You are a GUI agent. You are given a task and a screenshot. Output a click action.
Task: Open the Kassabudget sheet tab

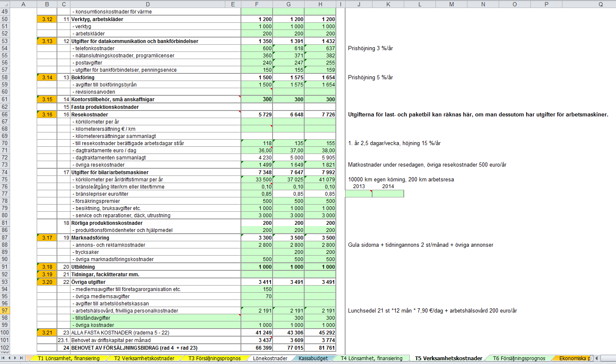point(313,358)
